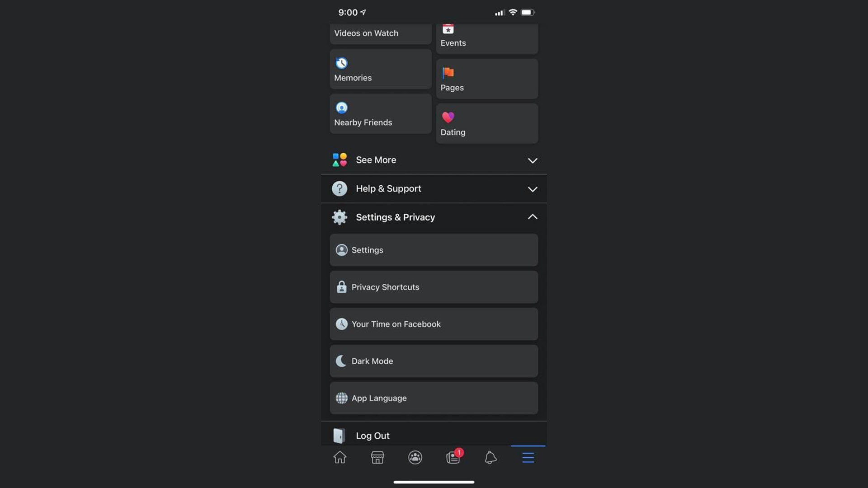
Task: Open the Settings menu item
Action: click(434, 250)
